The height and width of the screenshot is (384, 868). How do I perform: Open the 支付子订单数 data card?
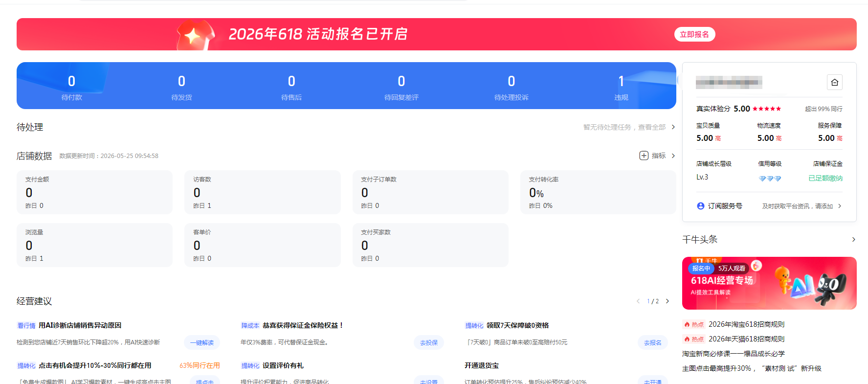click(x=430, y=192)
